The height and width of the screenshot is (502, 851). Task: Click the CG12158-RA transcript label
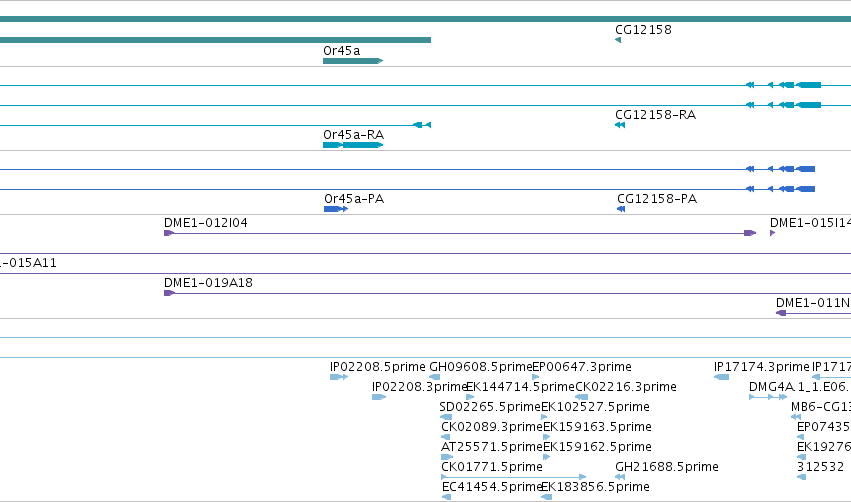(655, 115)
